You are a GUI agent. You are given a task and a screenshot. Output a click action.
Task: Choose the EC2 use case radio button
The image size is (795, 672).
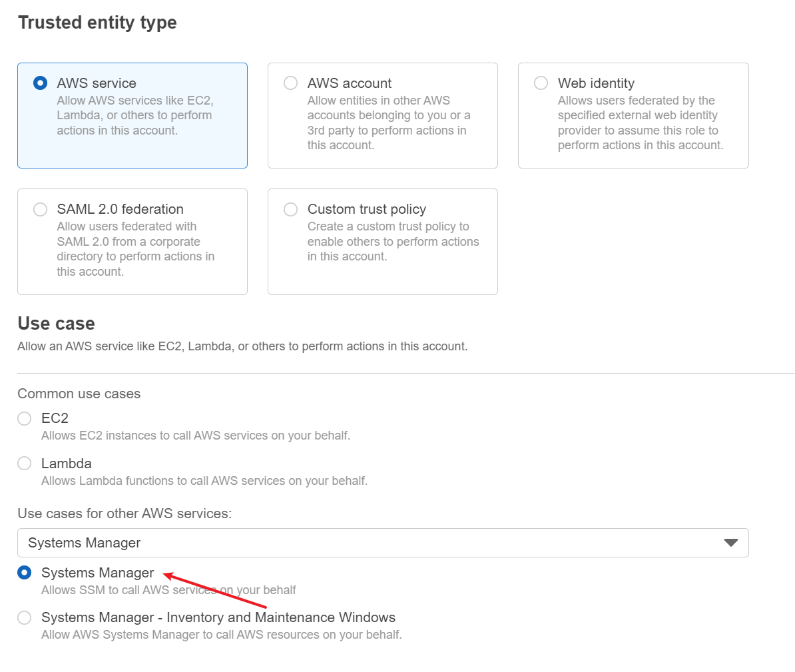click(x=25, y=418)
